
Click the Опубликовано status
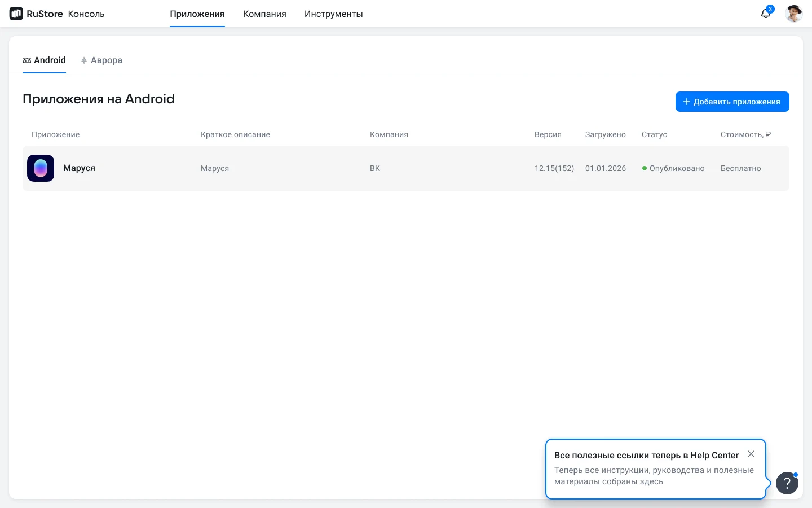[673, 168]
